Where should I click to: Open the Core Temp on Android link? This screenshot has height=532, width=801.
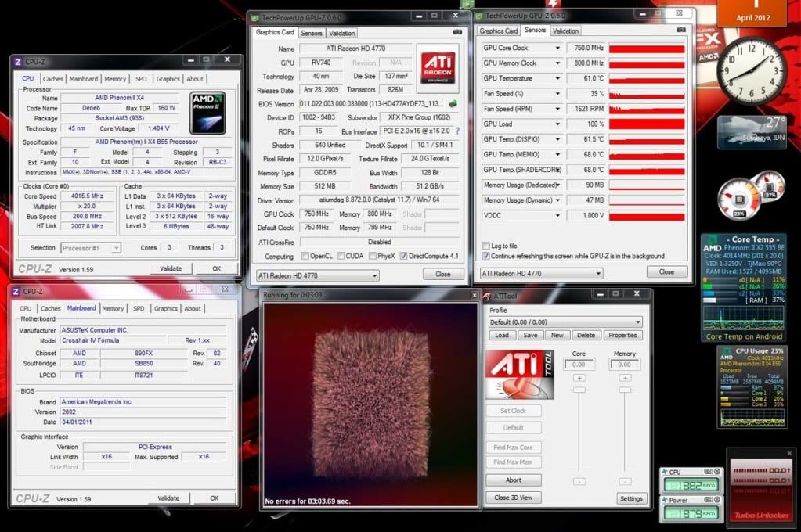744,336
